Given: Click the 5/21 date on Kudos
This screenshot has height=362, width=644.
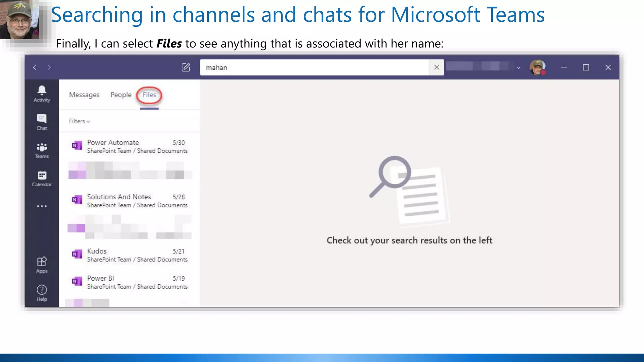Looking at the screenshot, I should click(x=179, y=251).
